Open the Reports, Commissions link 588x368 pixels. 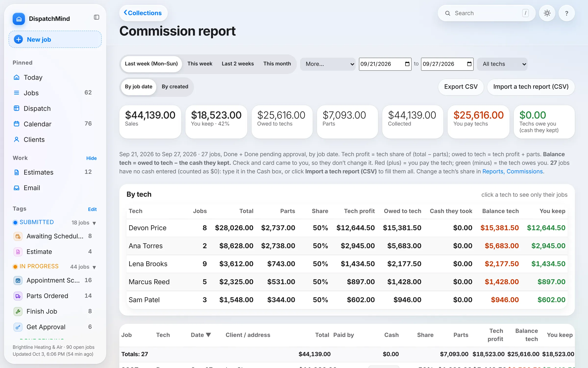coord(513,171)
